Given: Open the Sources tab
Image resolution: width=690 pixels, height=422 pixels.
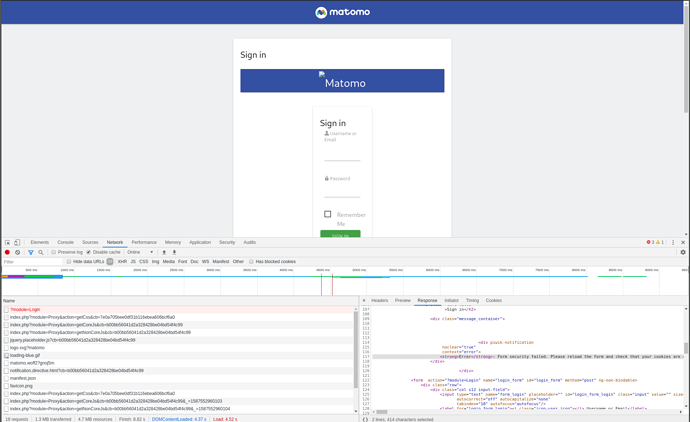Looking at the screenshot, I should tap(90, 242).
